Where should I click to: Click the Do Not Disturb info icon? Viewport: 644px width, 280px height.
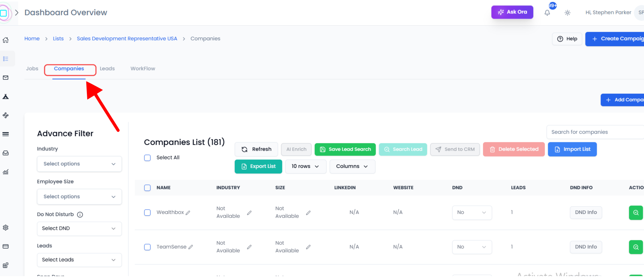(80, 215)
